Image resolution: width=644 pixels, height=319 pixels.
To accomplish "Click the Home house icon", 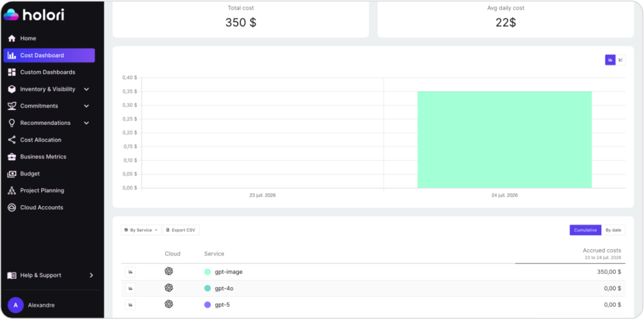I will pyautogui.click(x=12, y=38).
